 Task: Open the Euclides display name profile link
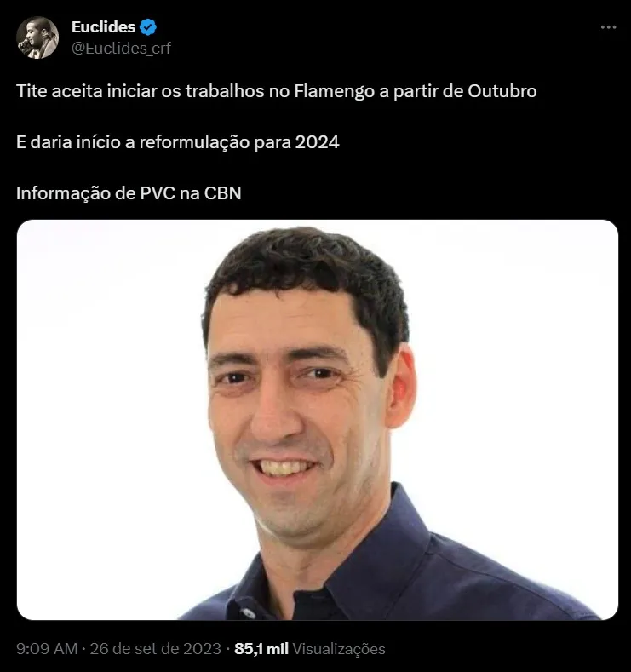pos(103,27)
